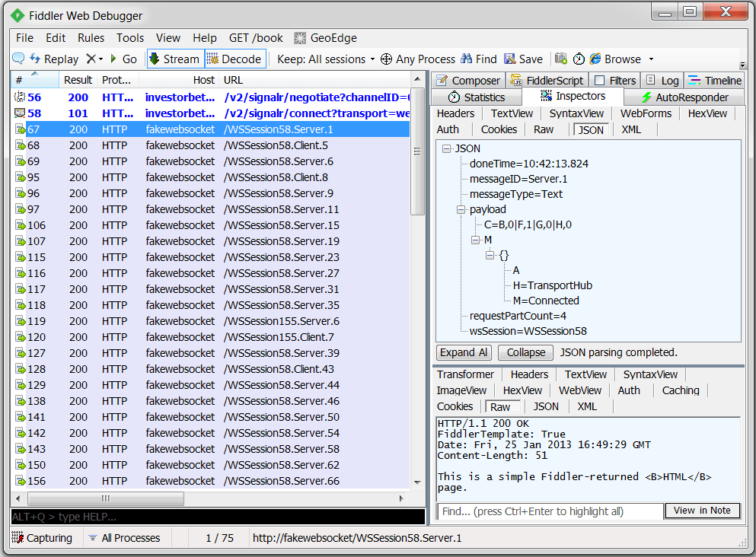Click the screenshot camera icon
Viewport: 756px width, 557px height.
click(x=561, y=59)
